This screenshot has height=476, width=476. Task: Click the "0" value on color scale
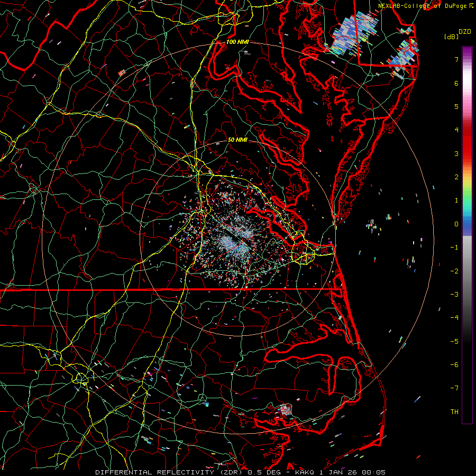coord(456,224)
